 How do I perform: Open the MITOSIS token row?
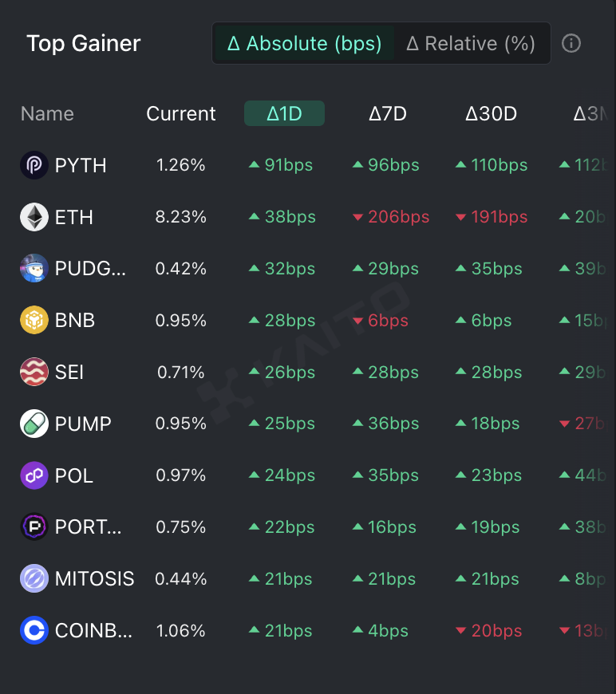[x=94, y=579]
